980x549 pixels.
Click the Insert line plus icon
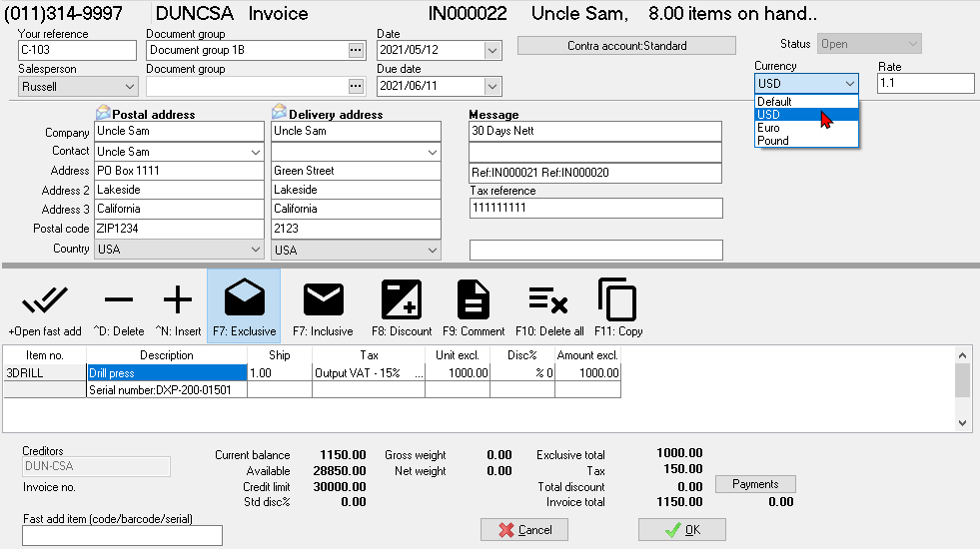177,300
